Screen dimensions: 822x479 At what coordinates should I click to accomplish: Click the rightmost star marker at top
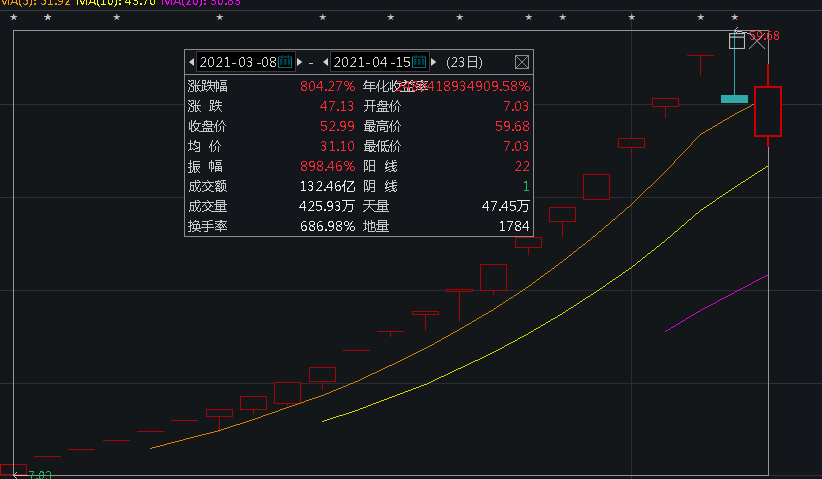(x=735, y=18)
